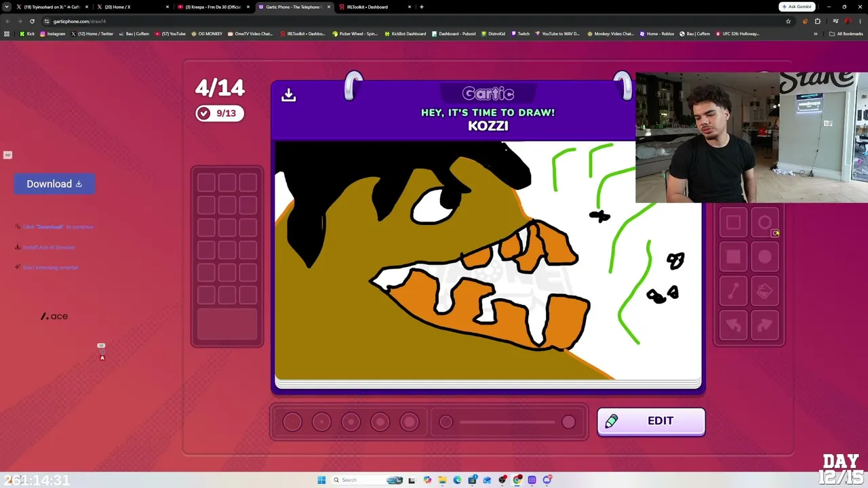This screenshot has height=488, width=868.
Task: Click the opacity slider track
Action: (507, 422)
